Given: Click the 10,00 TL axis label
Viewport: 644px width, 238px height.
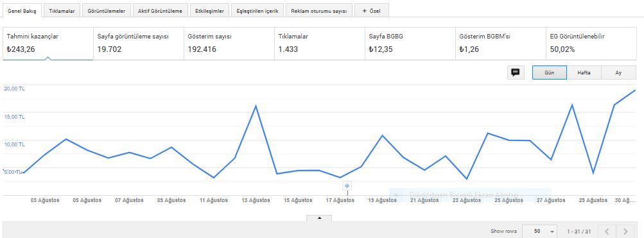Looking at the screenshot, I should coord(14,144).
